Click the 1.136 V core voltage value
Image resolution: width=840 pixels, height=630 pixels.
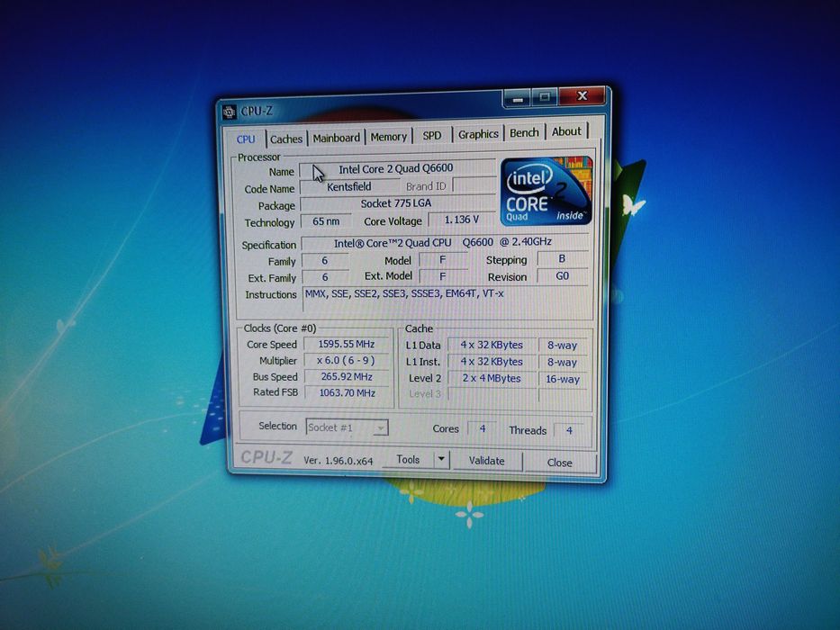(462, 220)
